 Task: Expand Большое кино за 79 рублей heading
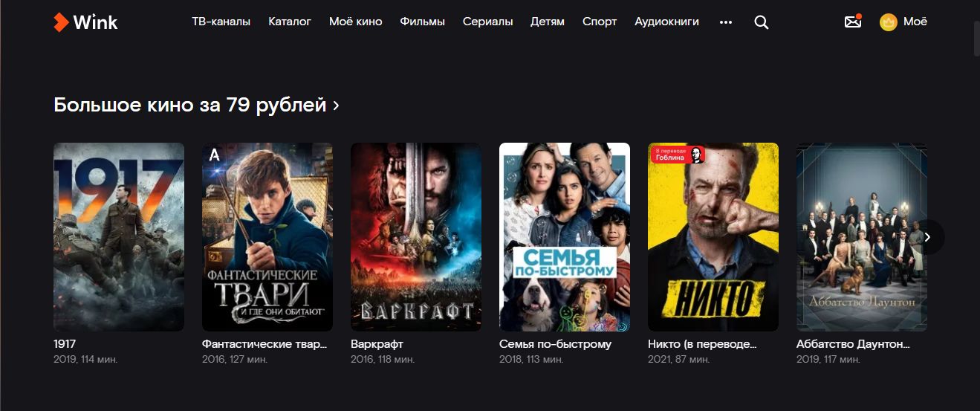(x=196, y=105)
